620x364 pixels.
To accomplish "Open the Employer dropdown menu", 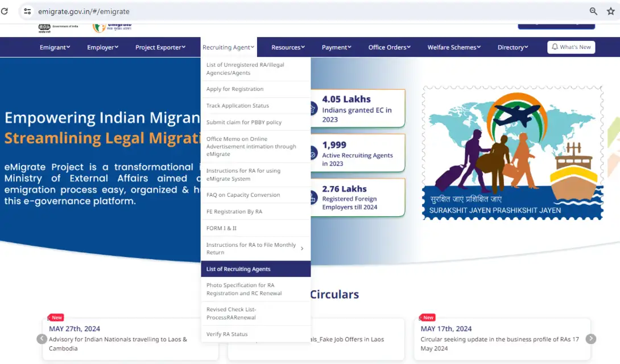I will [x=102, y=47].
